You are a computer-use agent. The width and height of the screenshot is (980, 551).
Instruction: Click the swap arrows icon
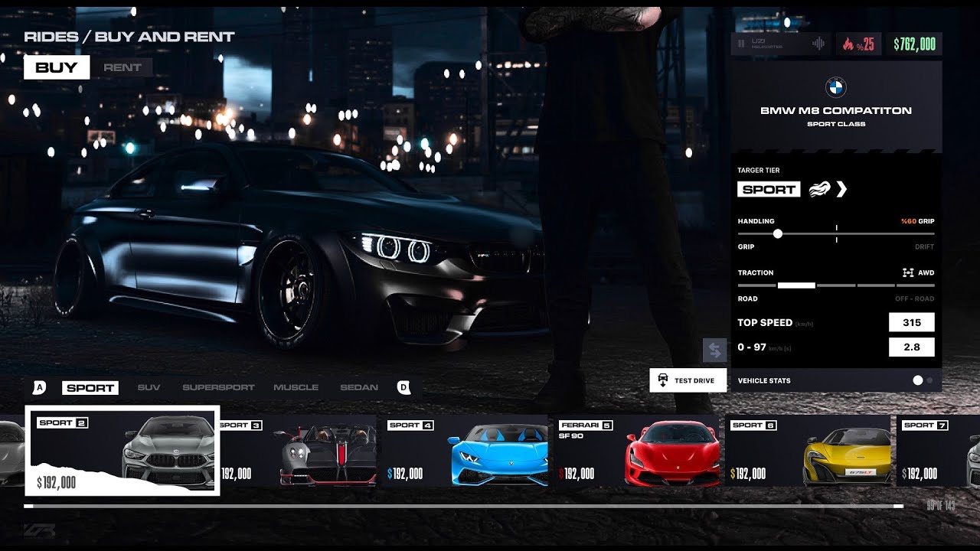point(714,350)
